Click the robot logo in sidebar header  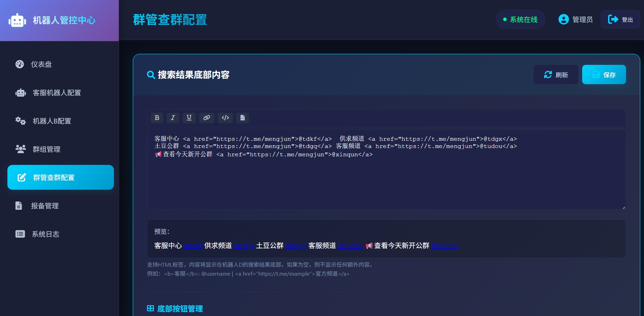click(17, 20)
